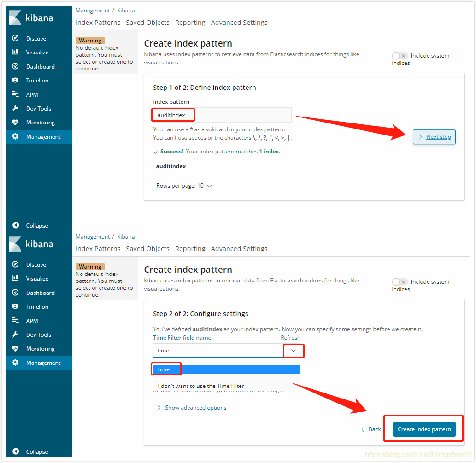Click the Refresh link above time field
Image resolution: width=476 pixels, height=463 pixels.
click(x=290, y=338)
